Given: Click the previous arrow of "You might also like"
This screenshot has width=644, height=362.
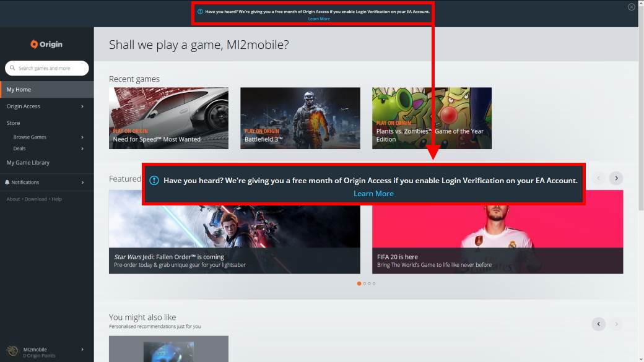Looking at the screenshot, I should 598,324.
